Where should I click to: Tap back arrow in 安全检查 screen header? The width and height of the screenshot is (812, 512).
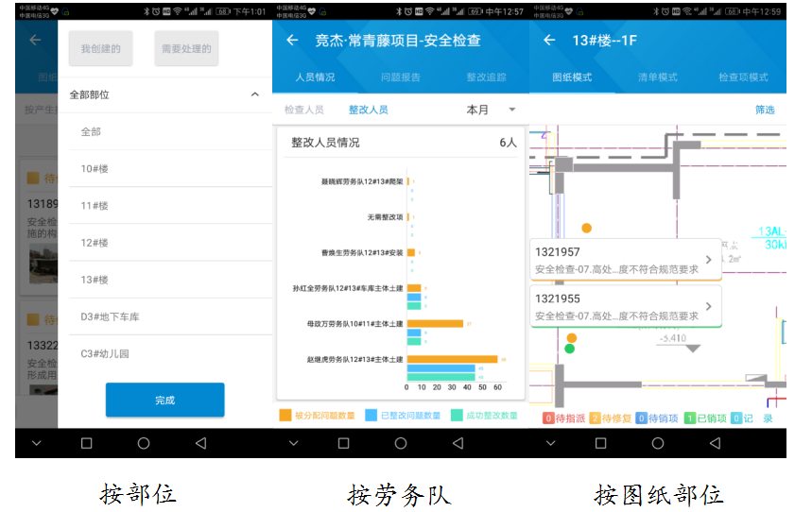(x=293, y=40)
